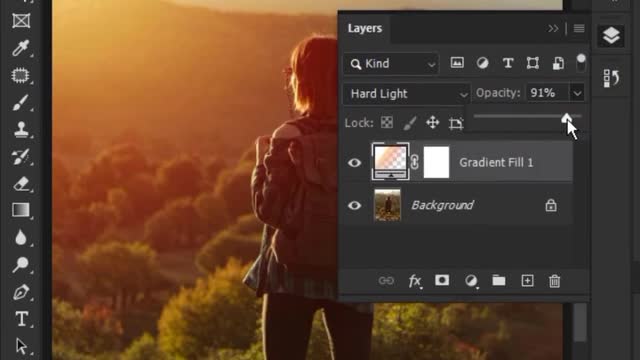Switch to the Layers tab
640x360 pixels.
click(365, 28)
